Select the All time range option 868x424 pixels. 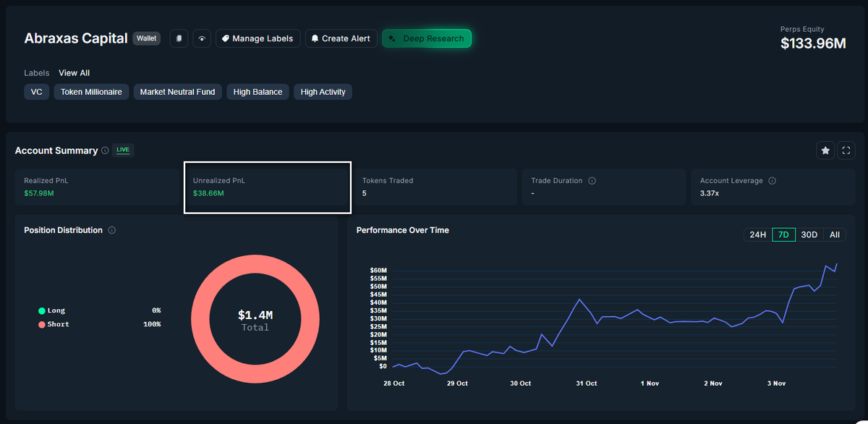point(834,234)
